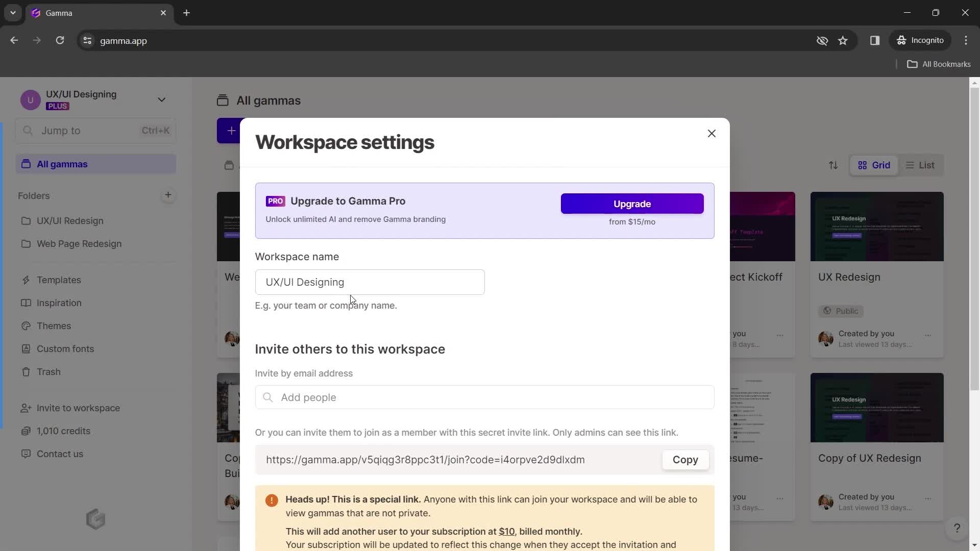Image resolution: width=980 pixels, height=551 pixels.
Task: Click the tracking protection eye icon
Action: coord(822,40)
